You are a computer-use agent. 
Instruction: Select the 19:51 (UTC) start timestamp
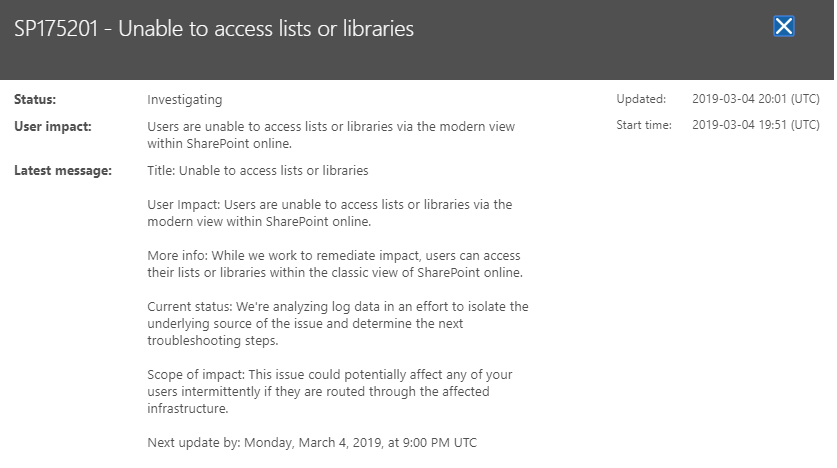(x=755, y=125)
